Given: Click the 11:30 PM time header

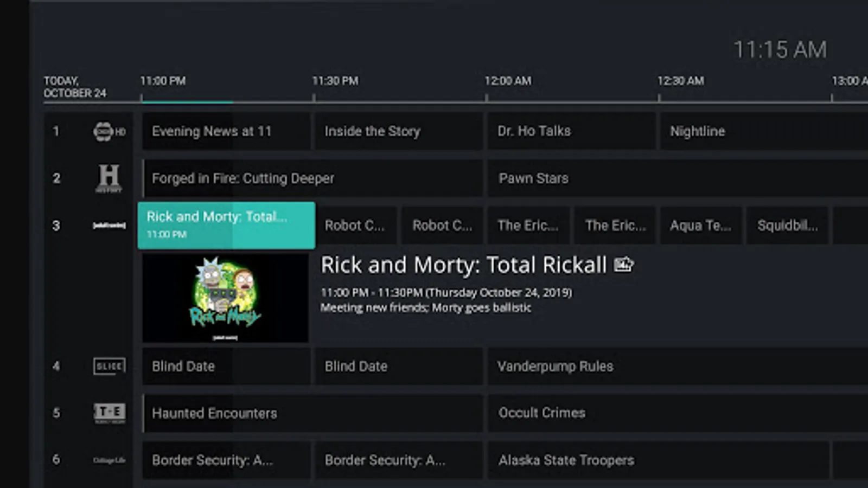Looking at the screenshot, I should pos(335,81).
